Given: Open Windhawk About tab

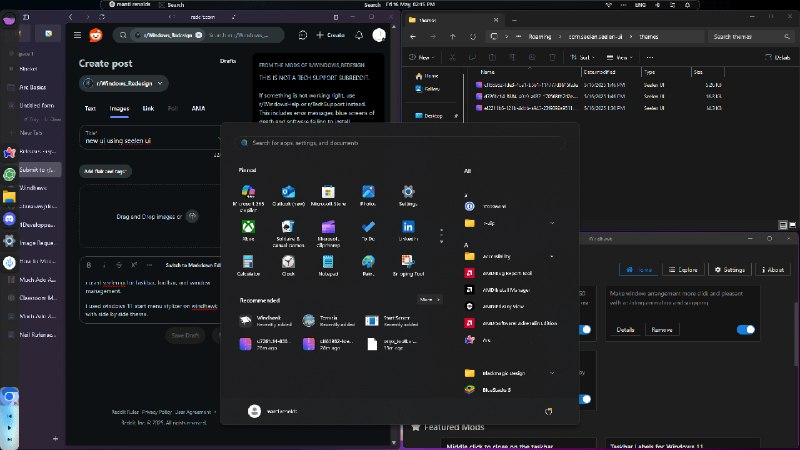Looking at the screenshot, I should tap(772, 269).
